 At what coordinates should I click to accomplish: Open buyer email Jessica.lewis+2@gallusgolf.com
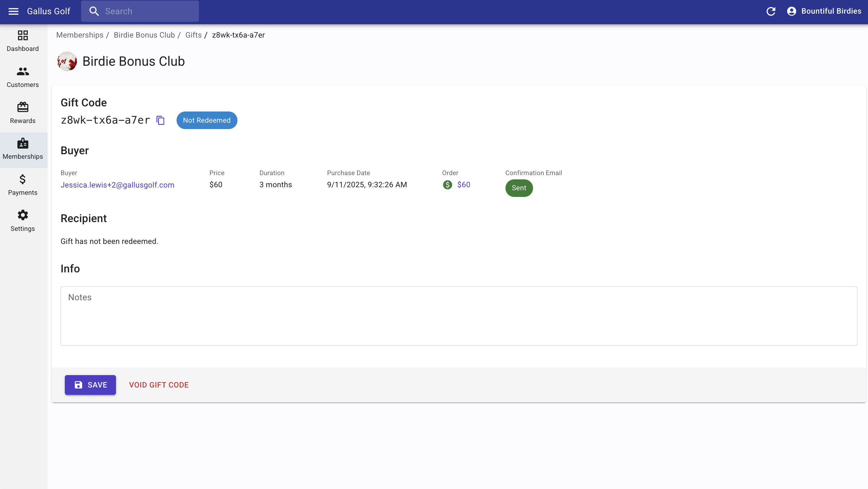pyautogui.click(x=117, y=185)
